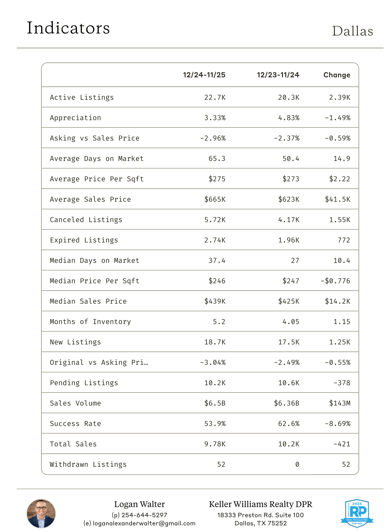Click the Keller Williams Realty DPR name

pos(260,504)
